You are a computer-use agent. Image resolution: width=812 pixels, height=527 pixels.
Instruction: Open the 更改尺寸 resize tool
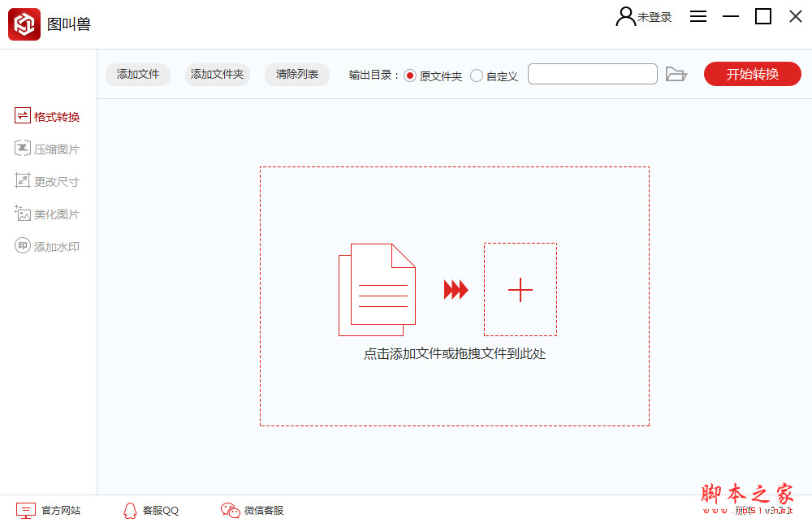[x=49, y=181]
